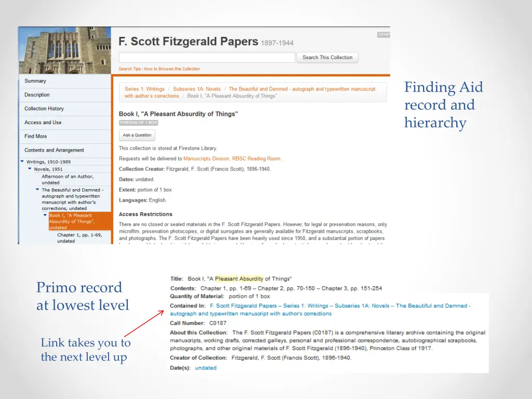Collapse the Writings, 1910-1989 tree arrow

(22, 162)
